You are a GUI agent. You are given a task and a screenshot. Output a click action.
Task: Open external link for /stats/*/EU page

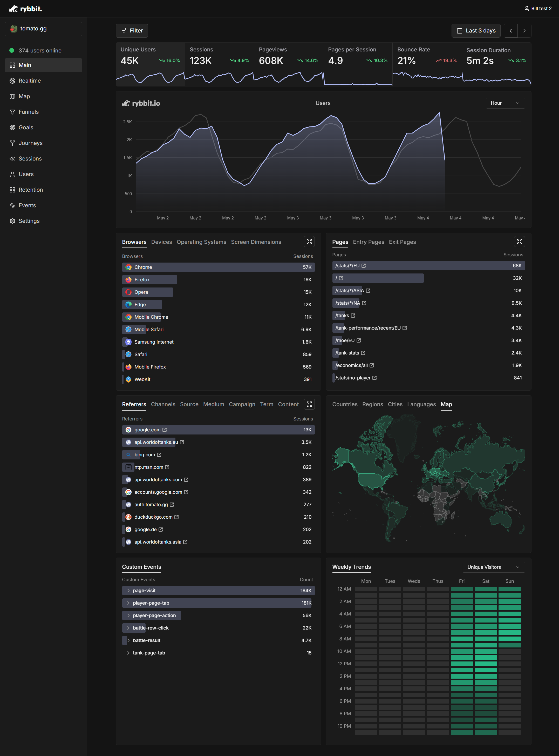coord(363,266)
